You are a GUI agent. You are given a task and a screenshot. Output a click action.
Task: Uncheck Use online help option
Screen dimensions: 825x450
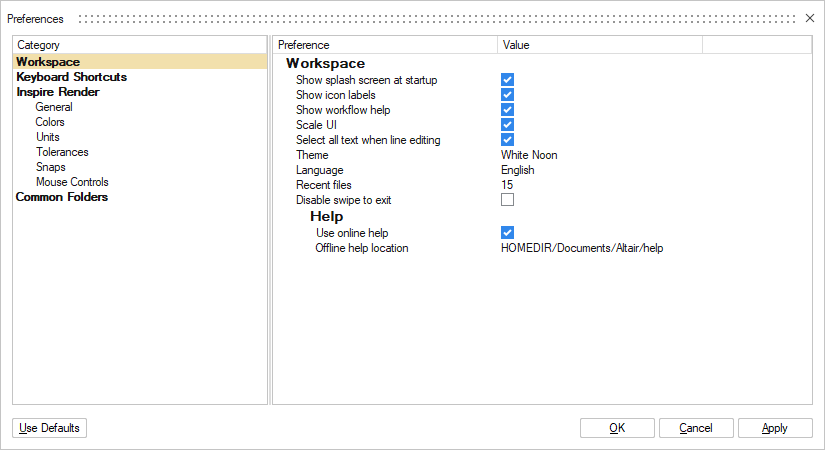507,233
